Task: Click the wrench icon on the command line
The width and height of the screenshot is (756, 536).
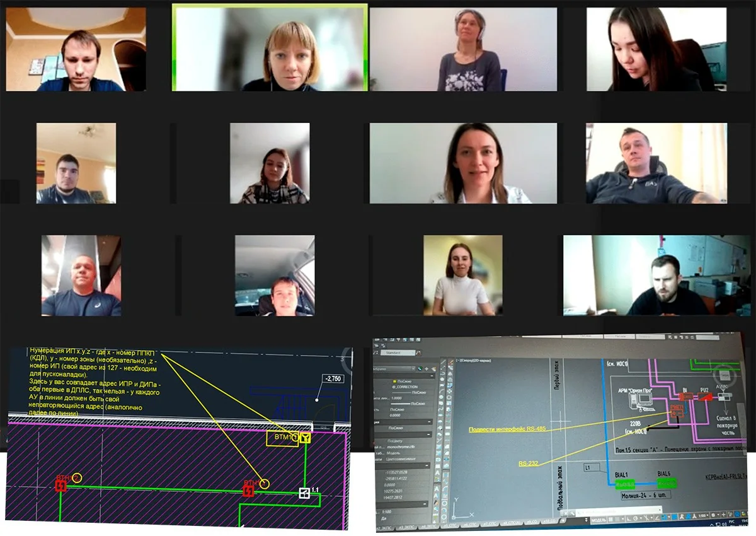Action: tap(571, 512)
